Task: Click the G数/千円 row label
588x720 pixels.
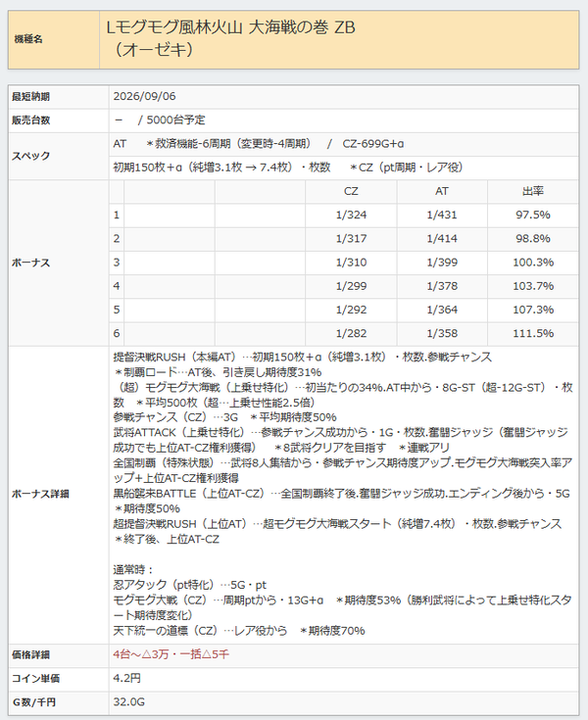Action: click(x=33, y=702)
